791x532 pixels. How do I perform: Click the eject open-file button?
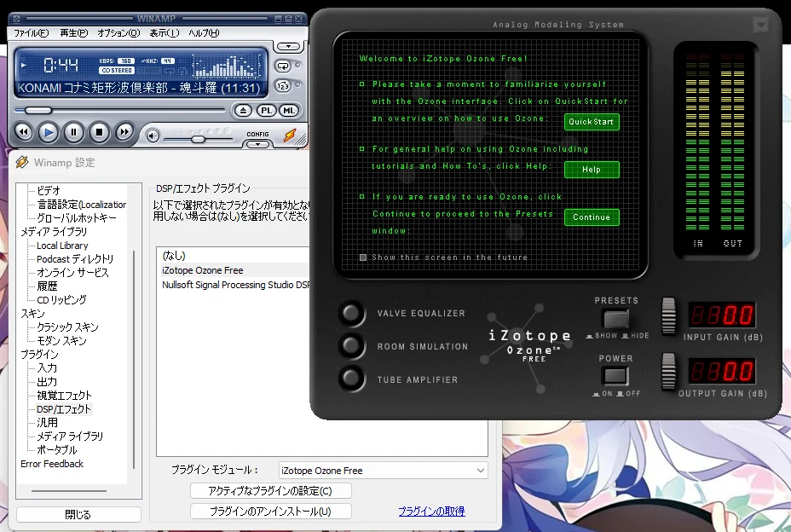[243, 111]
